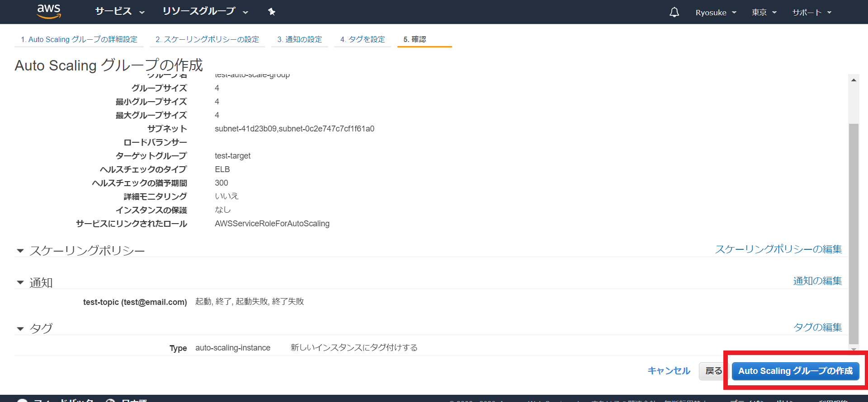
Task: Click the 詳細モニタリング value いいえ
Action: [226, 196]
